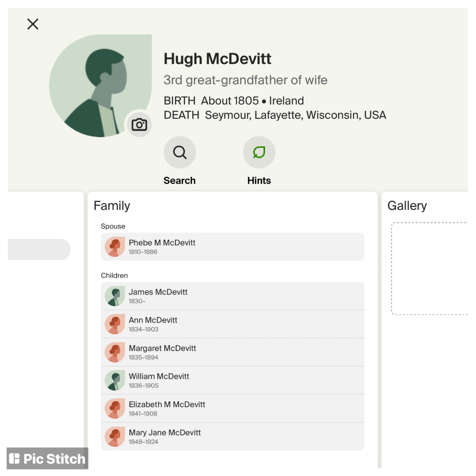Click the Hints label
The height and width of the screenshot is (476, 476).
(259, 181)
